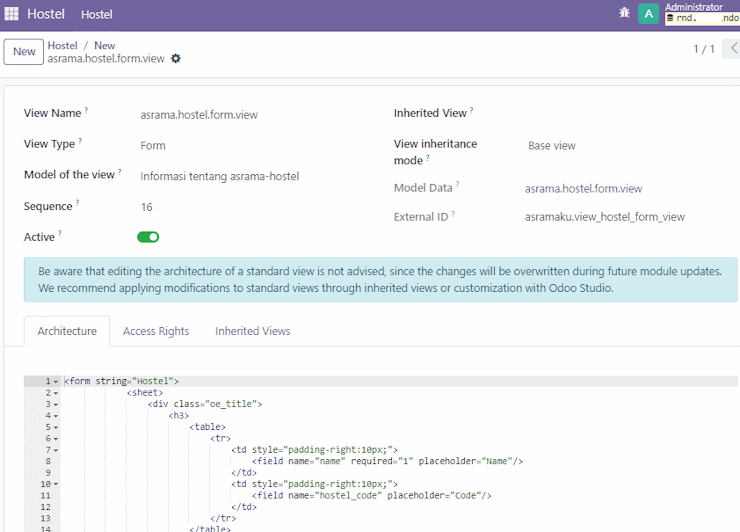Switch to the Access Rights tab
This screenshot has width=740, height=532.
point(156,331)
